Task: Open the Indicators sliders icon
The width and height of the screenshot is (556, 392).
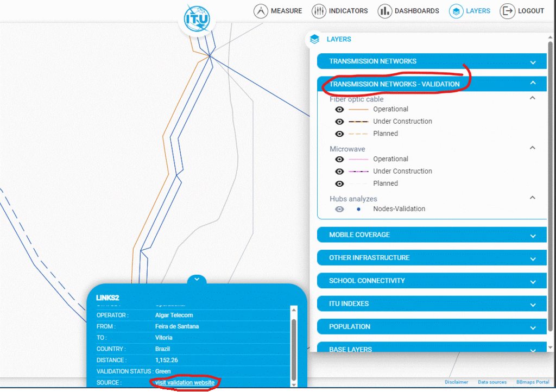Action: tap(319, 11)
